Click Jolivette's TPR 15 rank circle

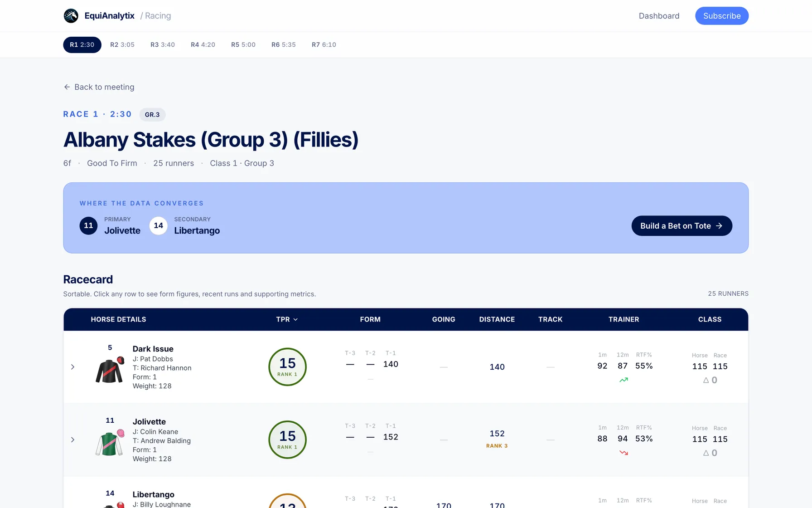point(287,440)
